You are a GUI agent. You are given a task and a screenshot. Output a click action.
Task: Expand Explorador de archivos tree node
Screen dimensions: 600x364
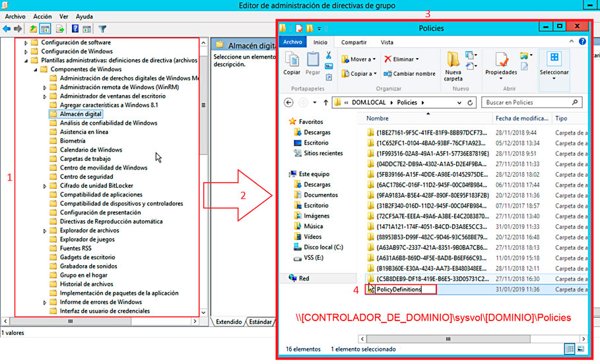[44, 231]
